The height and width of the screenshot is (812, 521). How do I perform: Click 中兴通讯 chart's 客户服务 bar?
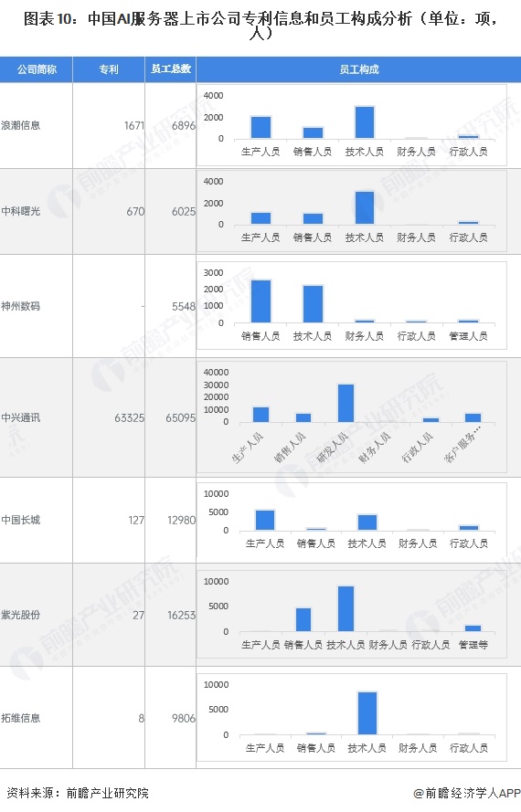tap(473, 418)
